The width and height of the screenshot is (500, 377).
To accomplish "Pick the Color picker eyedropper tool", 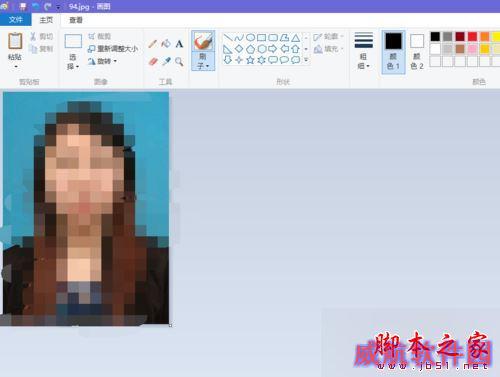I will click(x=166, y=62).
